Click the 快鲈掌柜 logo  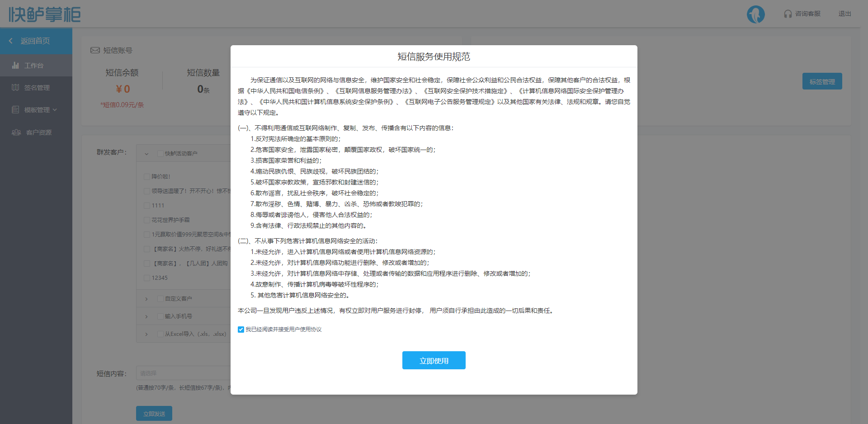44,14
